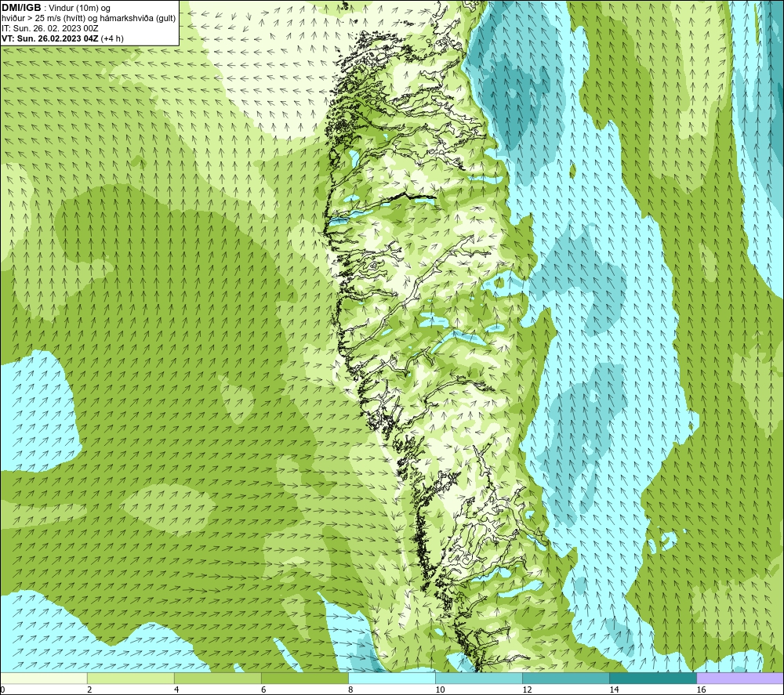Click the 'hviður > 25 m/s' legend description line

click(89, 19)
